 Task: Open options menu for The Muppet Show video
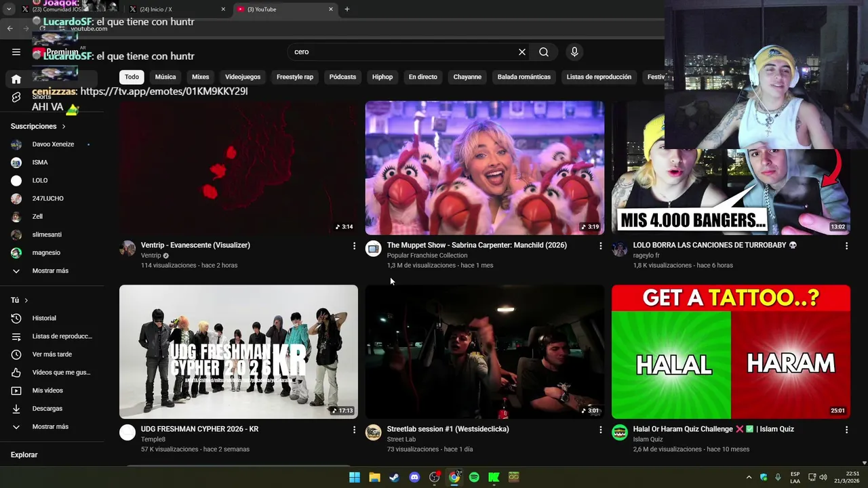[x=600, y=245]
